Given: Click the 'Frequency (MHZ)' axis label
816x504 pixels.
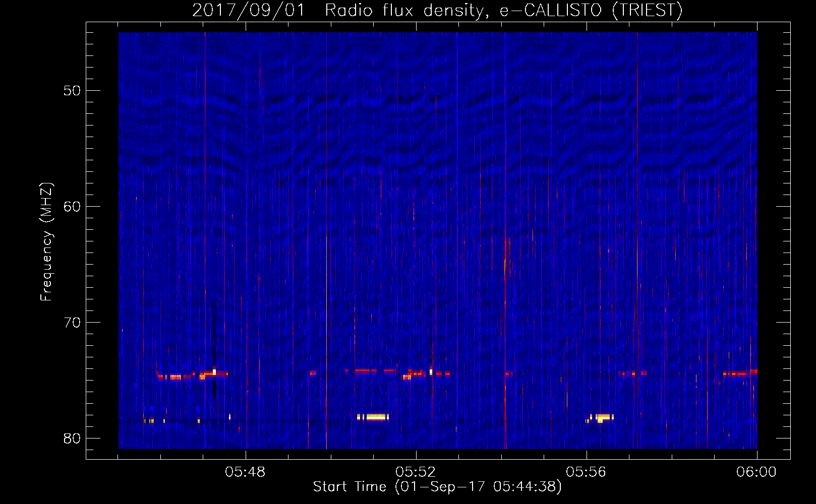Looking at the screenshot, I should tap(46, 242).
